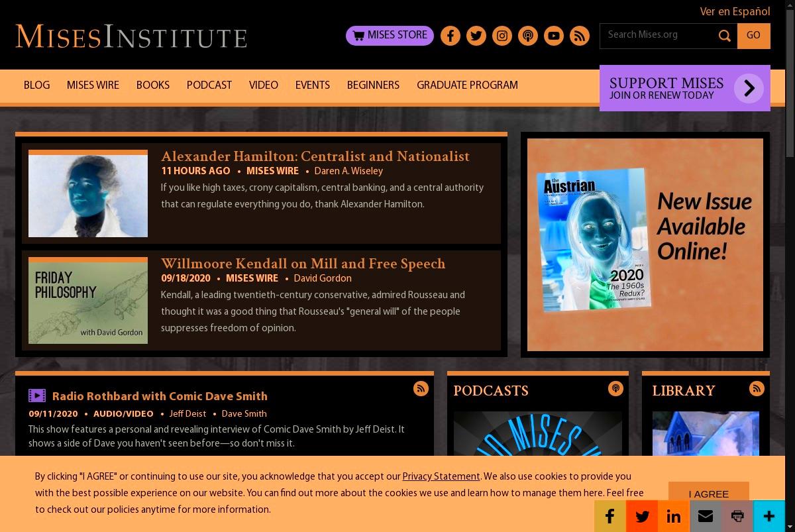
Task: Click RSS icon on Library panel
Action: tap(757, 389)
